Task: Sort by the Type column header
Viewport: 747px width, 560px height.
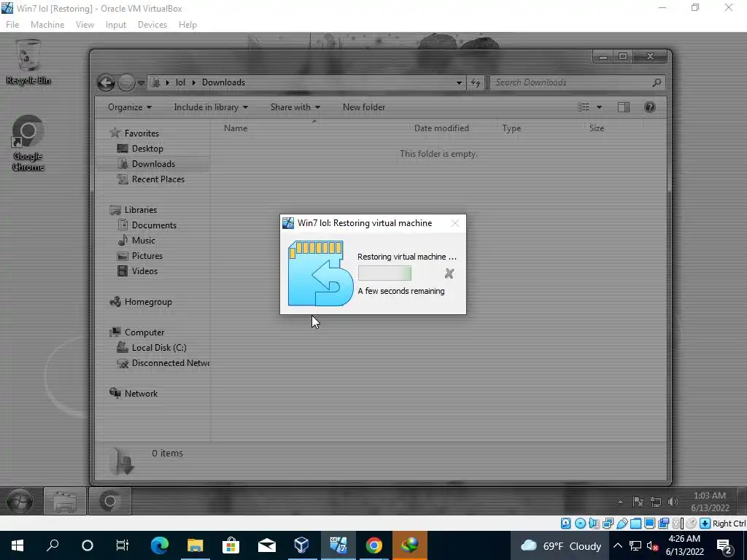Action: point(511,128)
